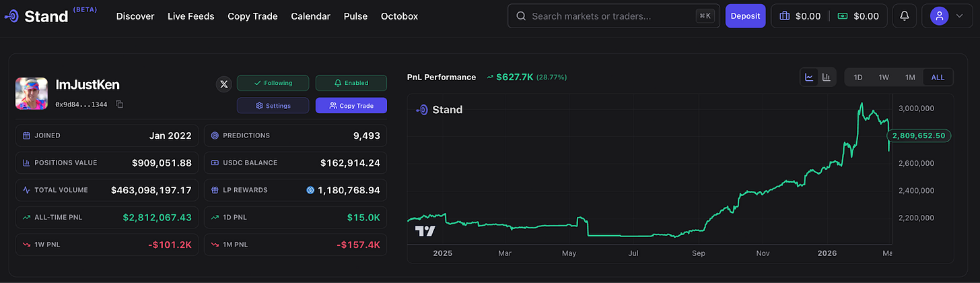Viewport: 980px width, 283px height.
Task: Click the 1W PNL down-trend icon
Action: pyautogui.click(x=26, y=244)
